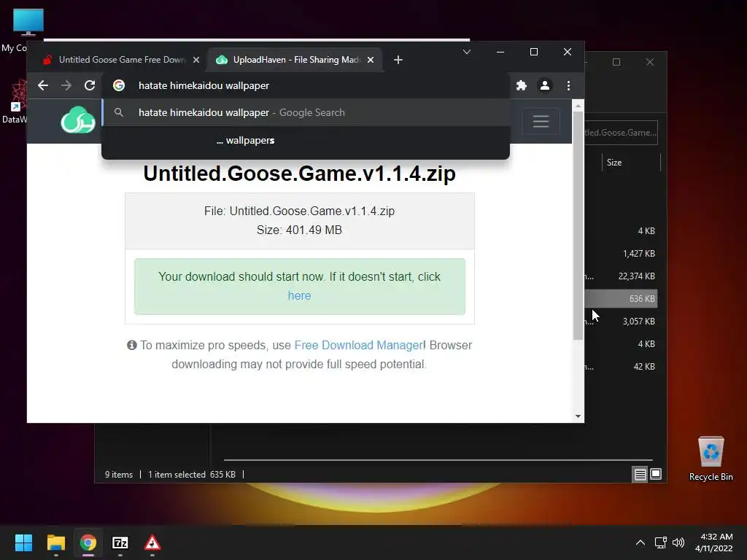Select the UploadHaven File Sharing tab

coord(295,60)
